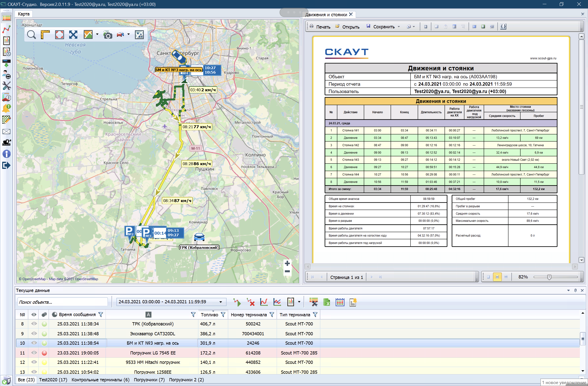Select the fit page width view button
588x386 pixels.
[x=497, y=277]
